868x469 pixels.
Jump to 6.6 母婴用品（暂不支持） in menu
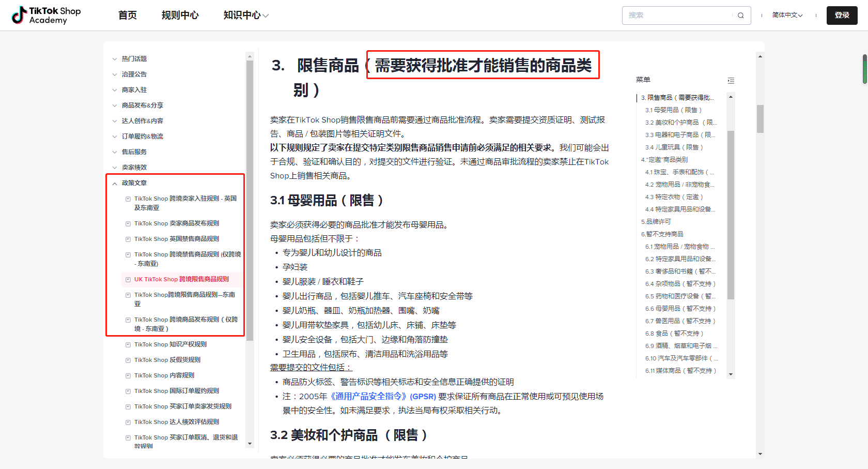point(680,309)
